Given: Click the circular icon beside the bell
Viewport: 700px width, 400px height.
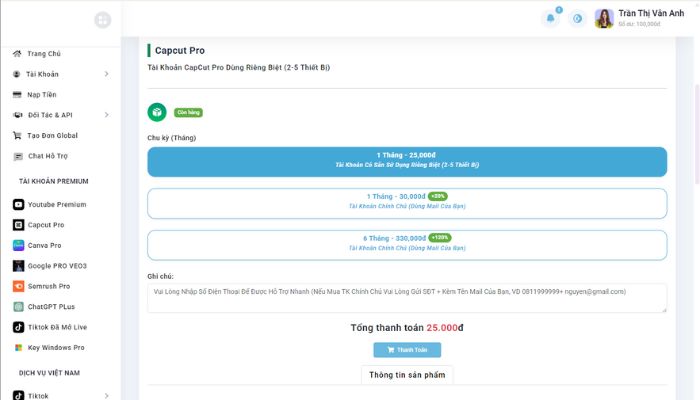Looking at the screenshot, I should click(x=577, y=18).
